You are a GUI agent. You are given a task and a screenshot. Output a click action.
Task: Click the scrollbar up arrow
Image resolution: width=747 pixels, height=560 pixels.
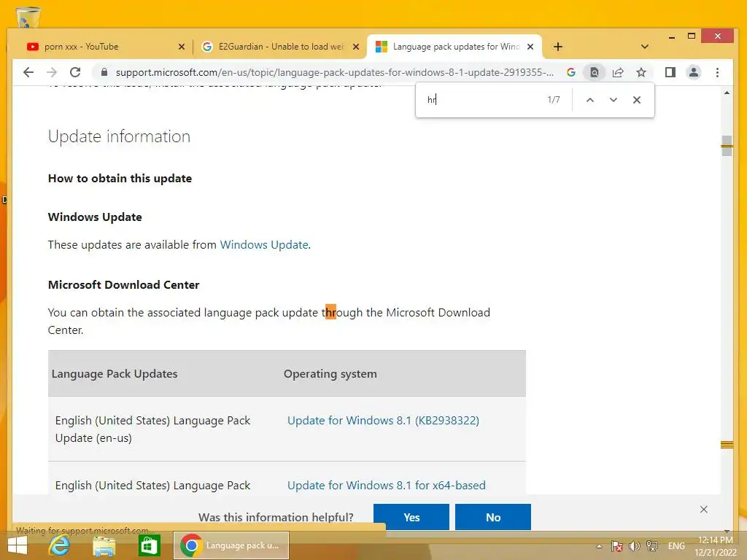point(727,93)
